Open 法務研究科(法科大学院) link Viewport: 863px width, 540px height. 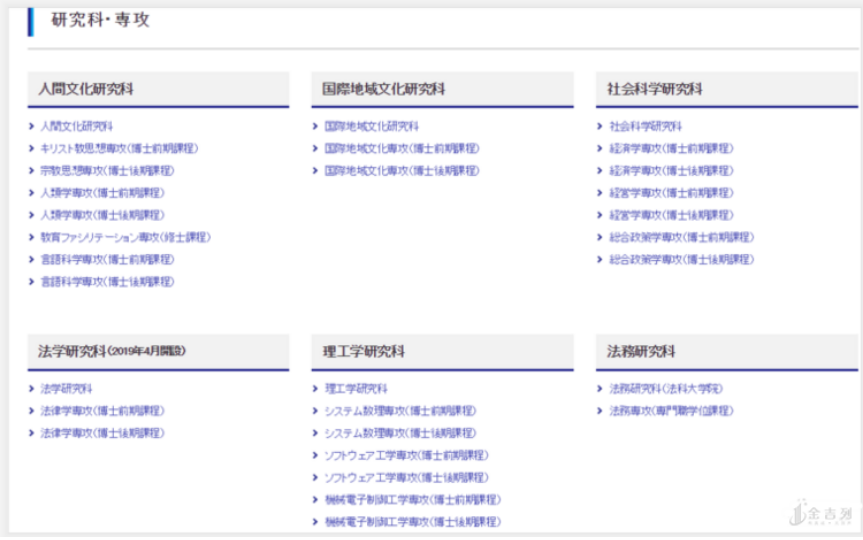(x=666, y=389)
